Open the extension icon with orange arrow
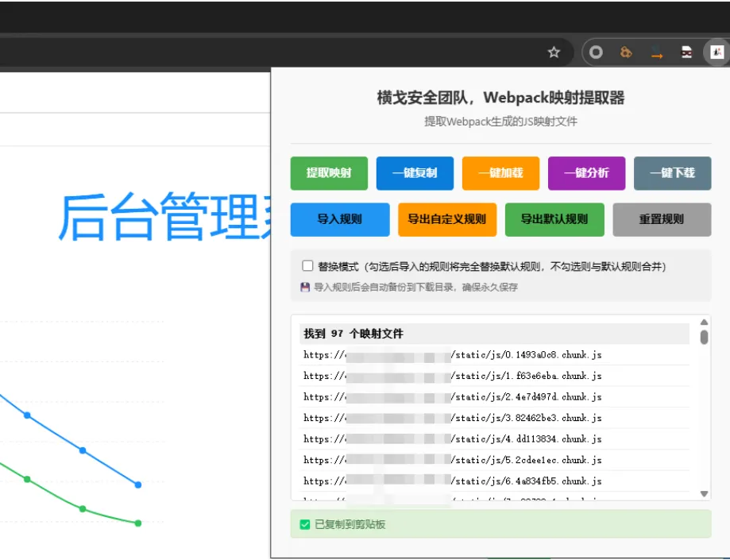The height and width of the screenshot is (560, 730). 656,52
